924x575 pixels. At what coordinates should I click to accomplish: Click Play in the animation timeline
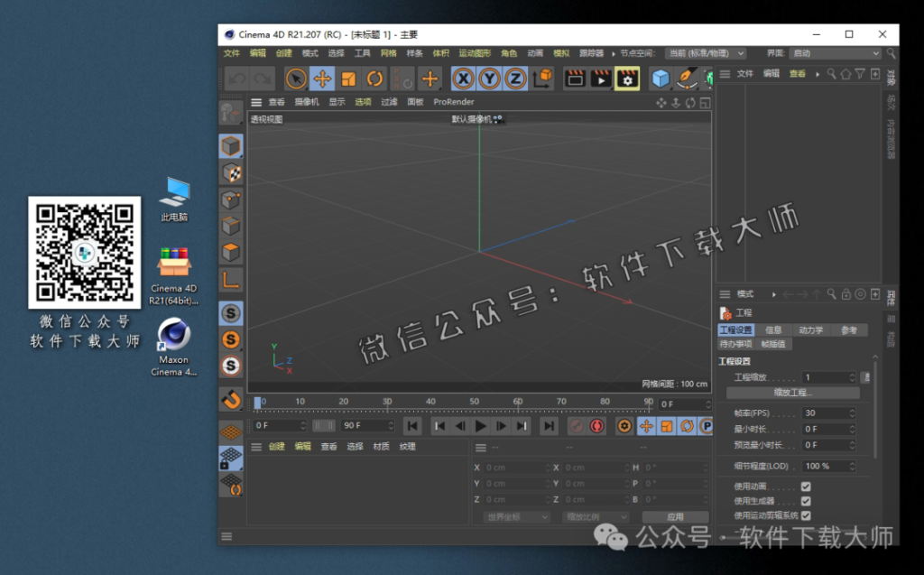[x=480, y=426]
